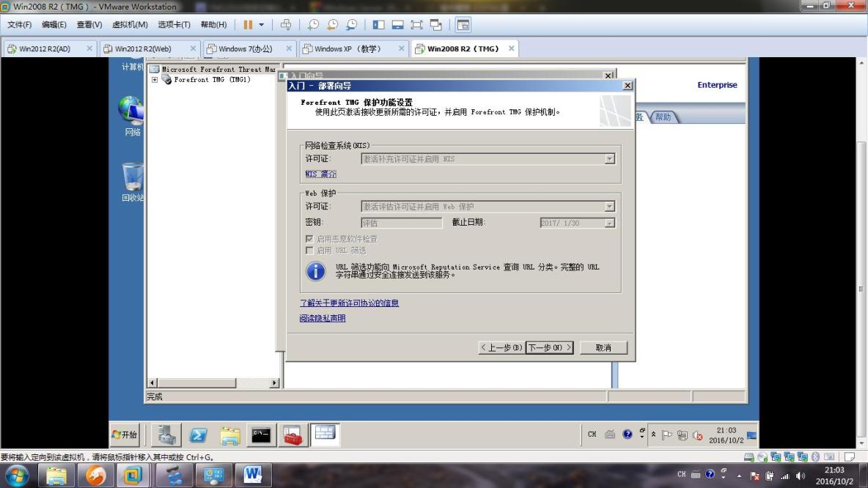The width and height of the screenshot is (868, 488).
Task: Open 回收站 recycle bin in guest
Action: pyautogui.click(x=132, y=182)
